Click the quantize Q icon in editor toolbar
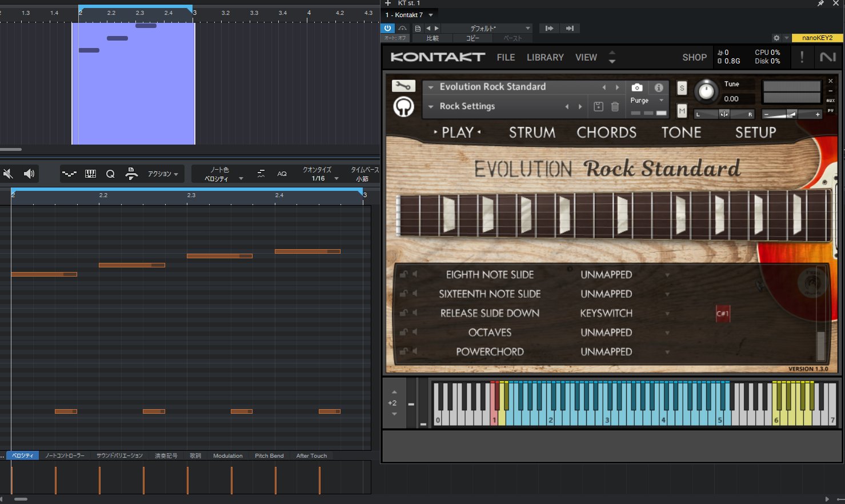 [x=110, y=174]
